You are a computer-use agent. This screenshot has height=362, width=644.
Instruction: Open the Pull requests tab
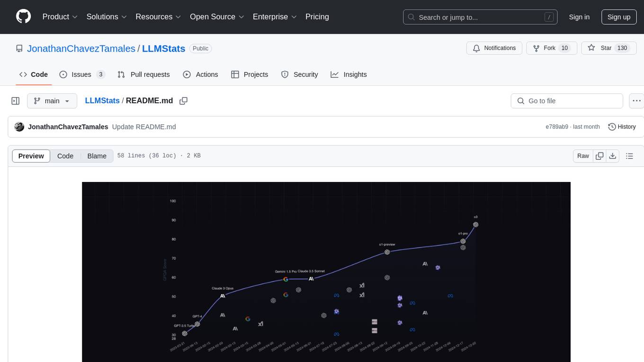tap(143, 74)
